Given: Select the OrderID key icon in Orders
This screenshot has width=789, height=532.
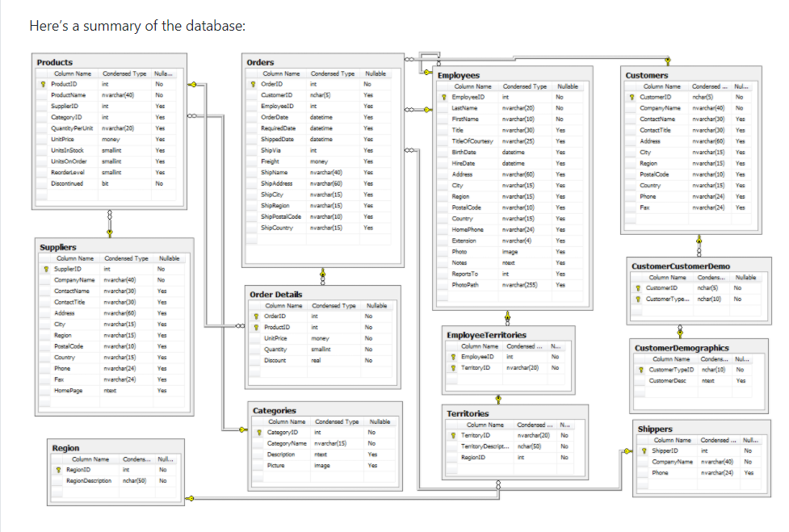Looking at the screenshot, I should coord(252,84).
